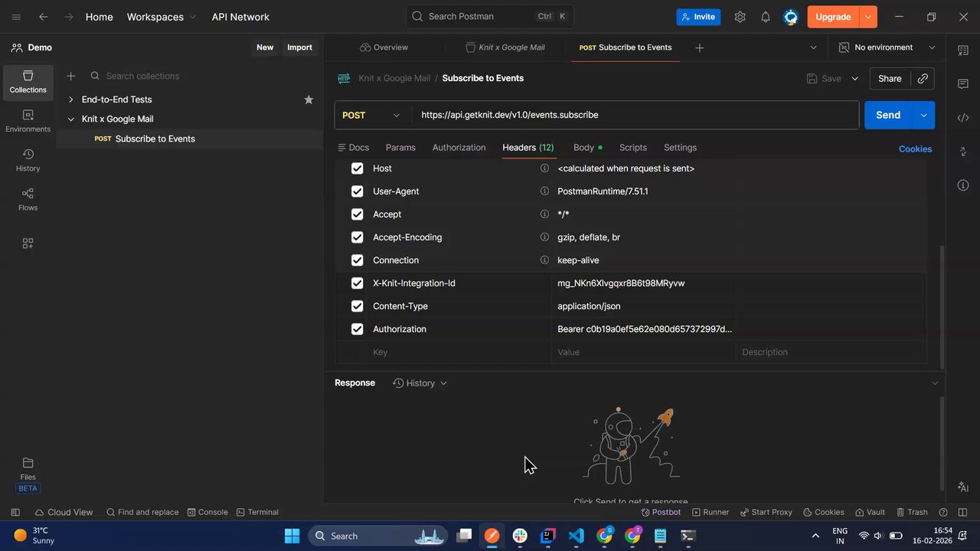Click the request URL input field
Image resolution: width=980 pixels, height=551 pixels.
tap(635, 116)
